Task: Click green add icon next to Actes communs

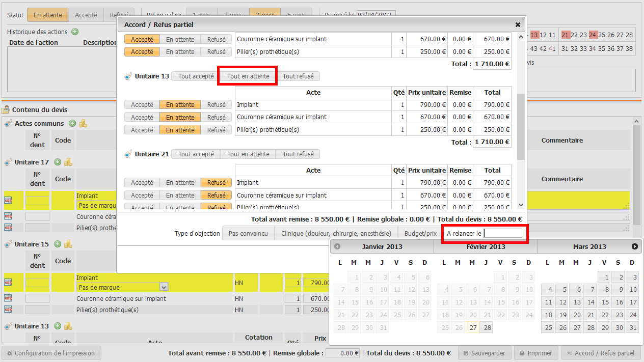Action: click(x=72, y=124)
